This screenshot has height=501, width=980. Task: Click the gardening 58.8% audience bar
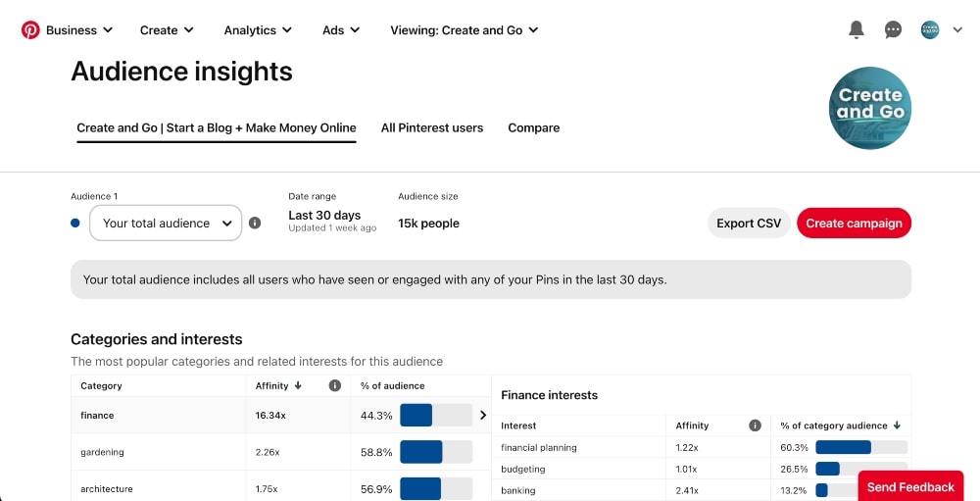[436, 452]
